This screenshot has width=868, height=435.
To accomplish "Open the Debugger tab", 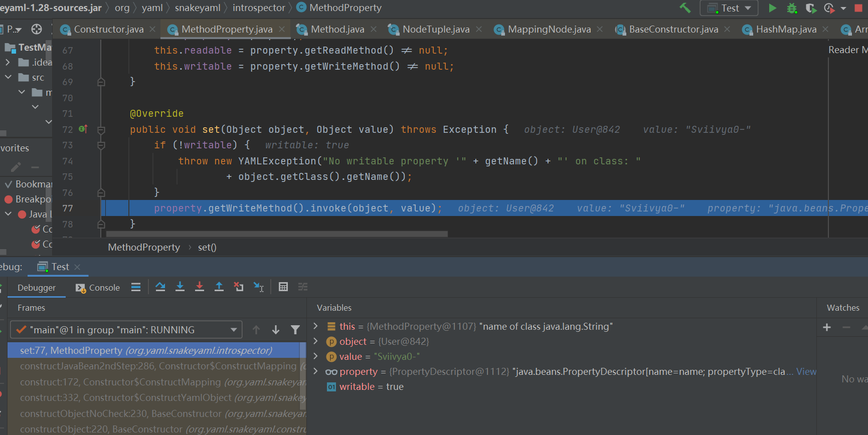I will [37, 288].
